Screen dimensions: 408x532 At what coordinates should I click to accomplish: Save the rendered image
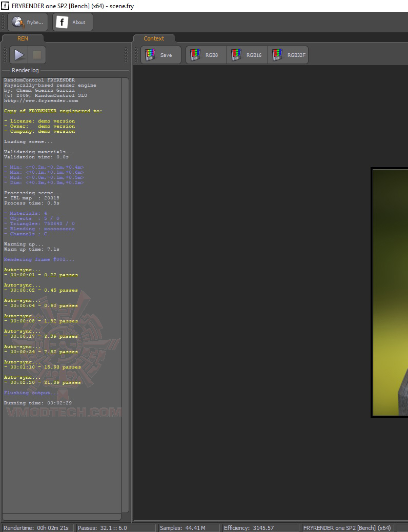coord(161,55)
